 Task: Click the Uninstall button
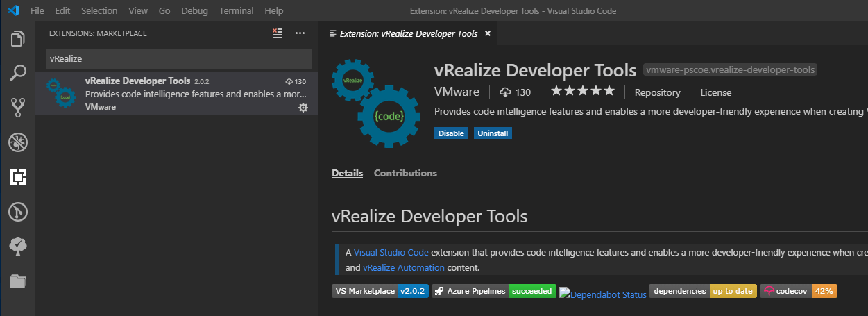(x=493, y=133)
